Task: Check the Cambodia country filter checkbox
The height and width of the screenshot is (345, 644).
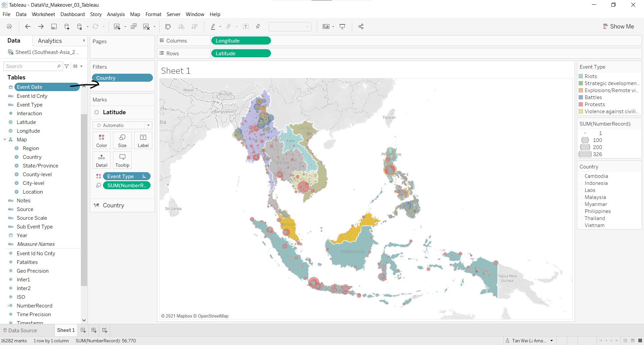Action: (581, 176)
